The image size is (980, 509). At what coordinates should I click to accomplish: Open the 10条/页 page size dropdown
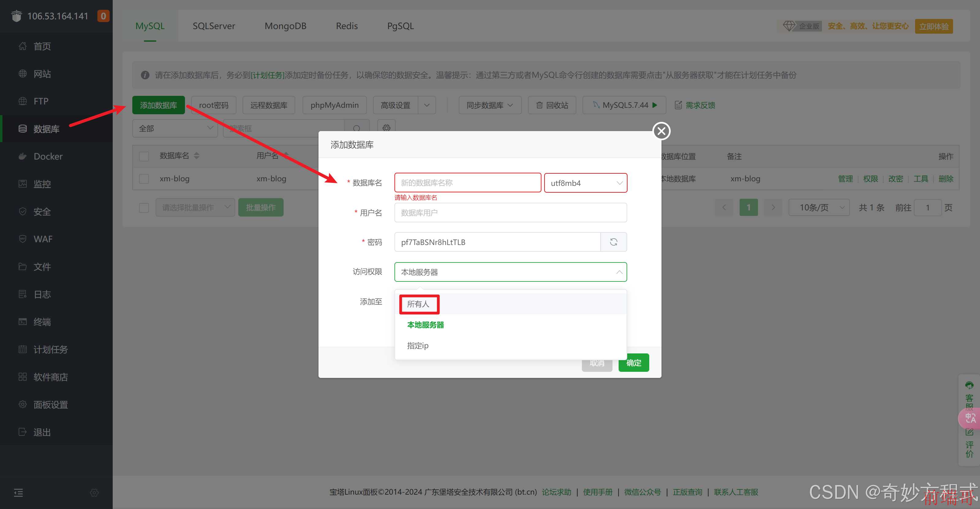[819, 207]
